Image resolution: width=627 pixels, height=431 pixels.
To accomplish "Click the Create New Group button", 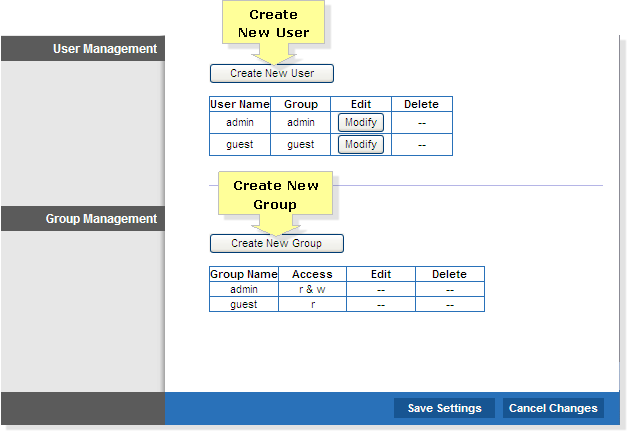I will pyautogui.click(x=277, y=243).
